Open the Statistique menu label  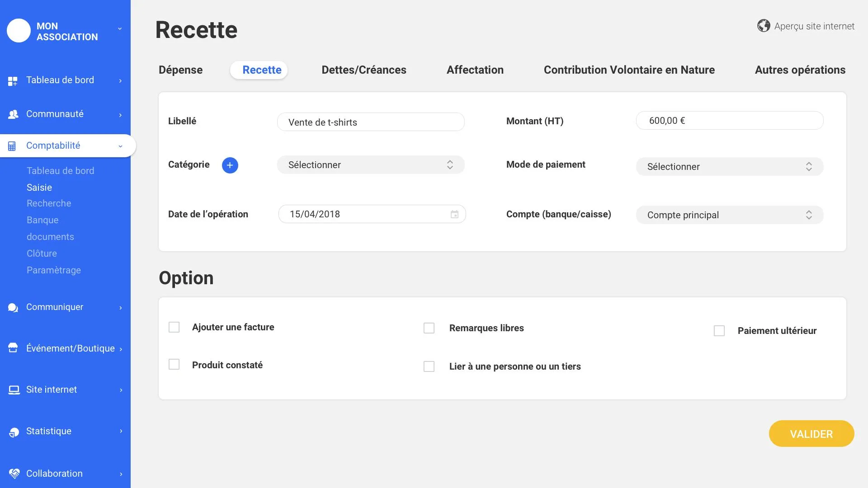coord(49,431)
